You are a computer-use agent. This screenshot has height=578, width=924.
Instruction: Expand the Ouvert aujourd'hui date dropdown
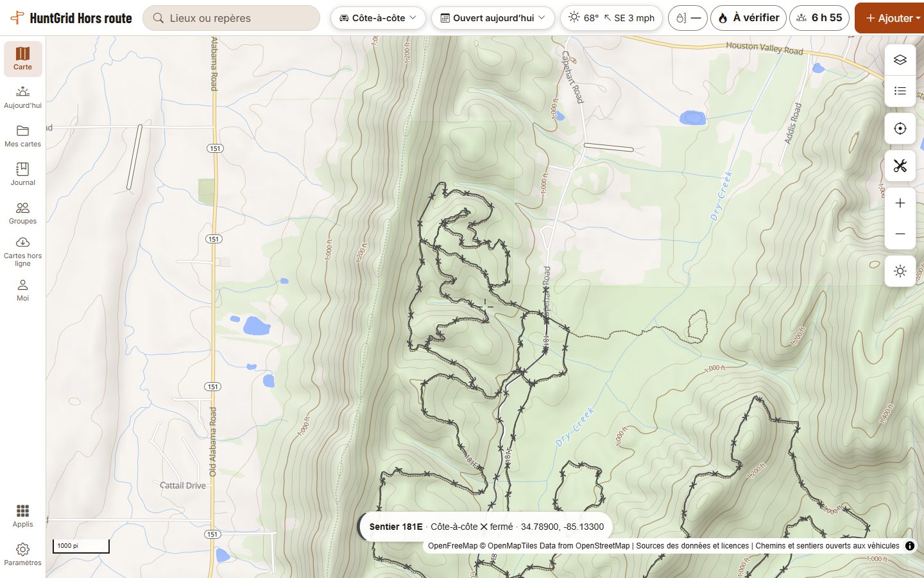coord(493,18)
